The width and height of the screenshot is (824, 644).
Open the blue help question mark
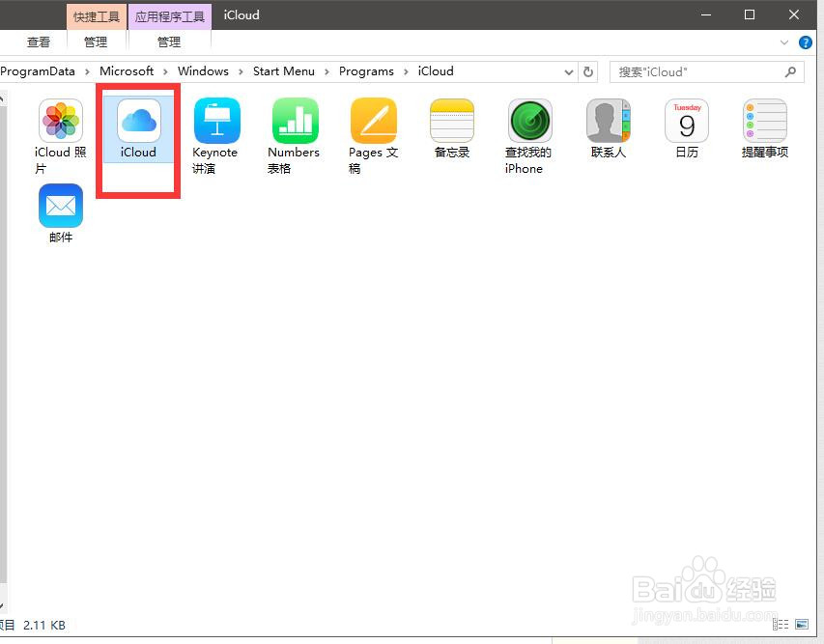805,42
